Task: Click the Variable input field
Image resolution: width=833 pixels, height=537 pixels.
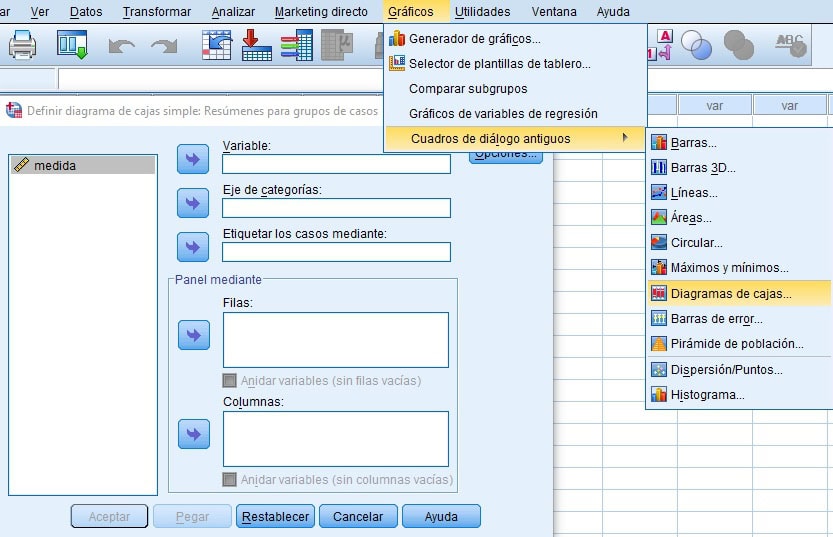Action: pyautogui.click(x=336, y=164)
